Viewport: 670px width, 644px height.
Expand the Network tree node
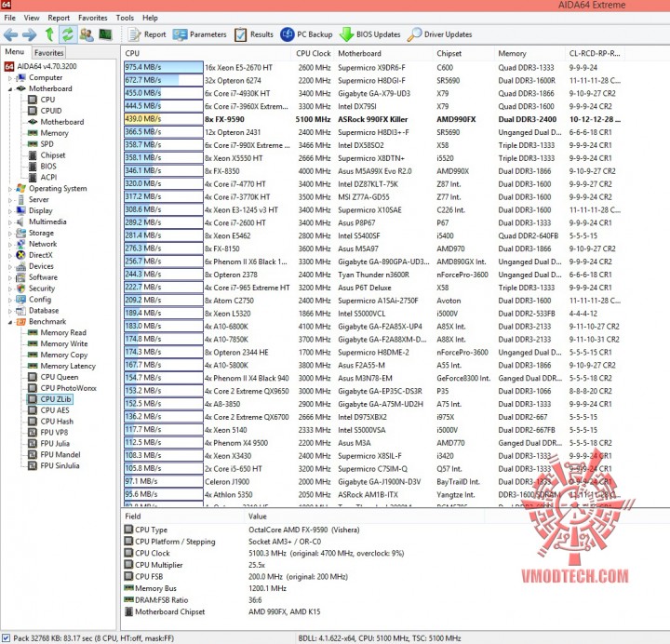[10, 245]
